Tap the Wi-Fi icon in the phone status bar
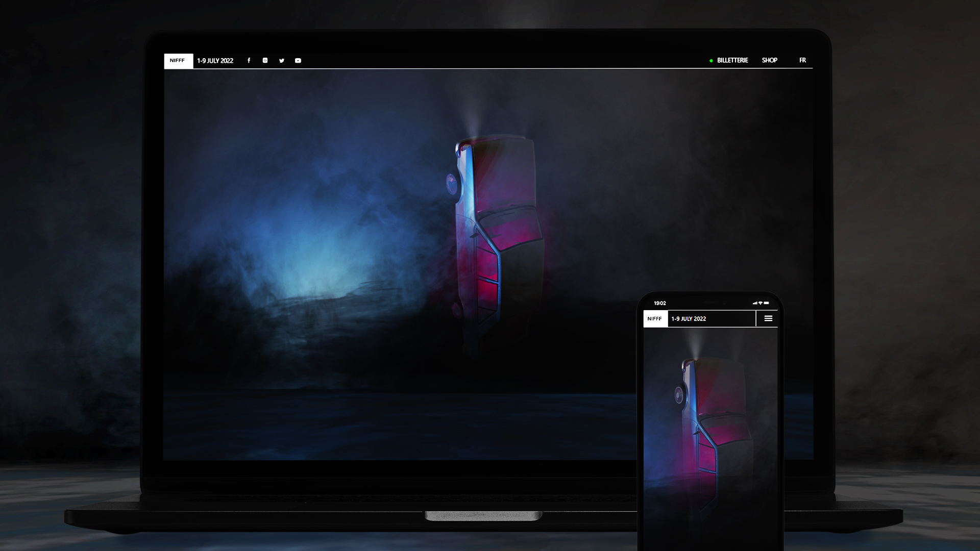Viewport: 980px width, 551px height. tap(761, 303)
